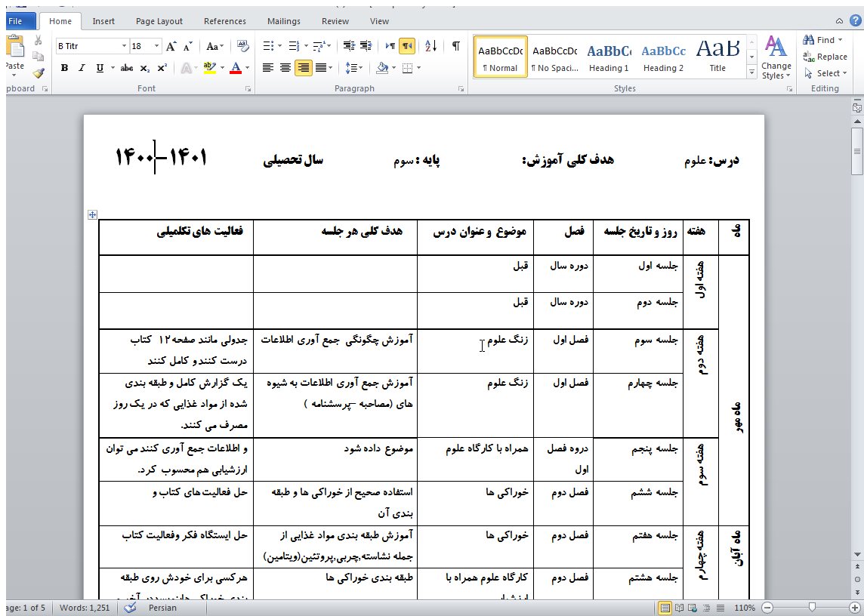Image resolution: width=864 pixels, height=616 pixels.
Task: Toggle Justify alignment
Action: coord(321,68)
